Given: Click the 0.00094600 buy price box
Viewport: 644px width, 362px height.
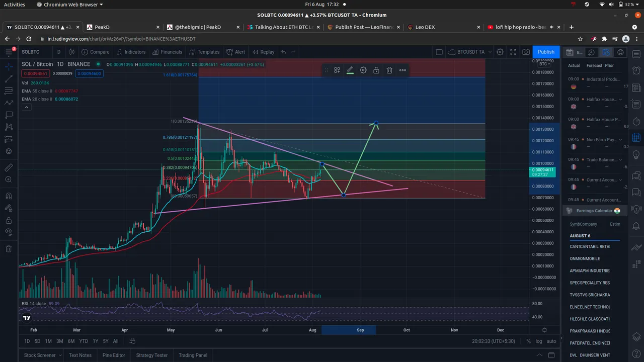Looking at the screenshot, I should point(90,73).
